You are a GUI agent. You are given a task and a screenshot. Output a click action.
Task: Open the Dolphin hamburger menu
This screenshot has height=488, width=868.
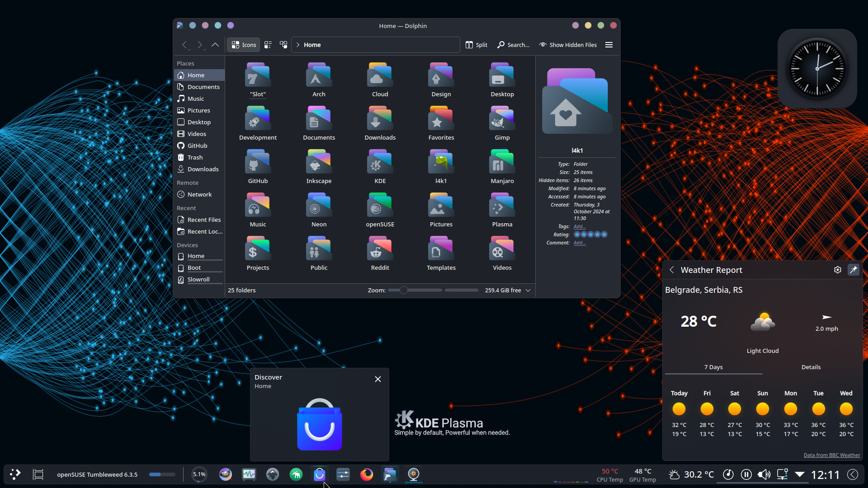coord(609,45)
